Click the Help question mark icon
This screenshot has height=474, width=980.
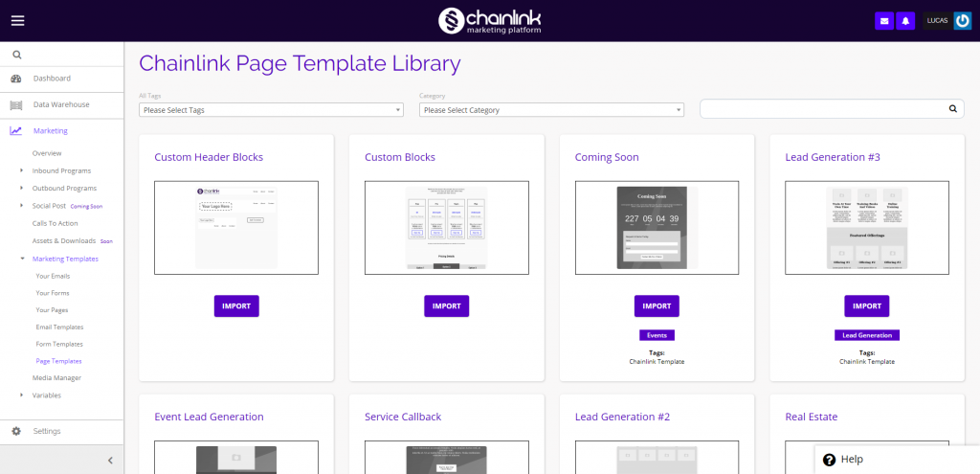830,460
